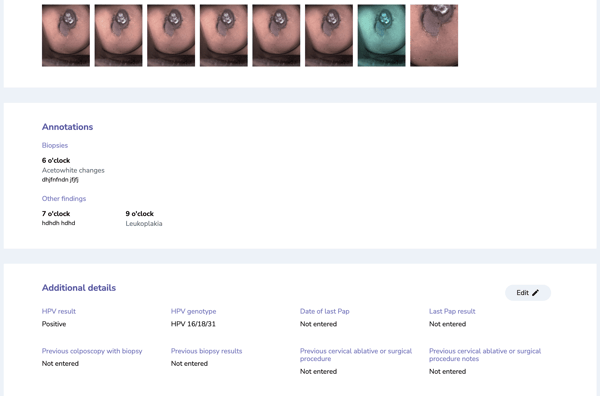Click the HPV genotype label
This screenshot has width=600, height=396.
click(x=194, y=311)
